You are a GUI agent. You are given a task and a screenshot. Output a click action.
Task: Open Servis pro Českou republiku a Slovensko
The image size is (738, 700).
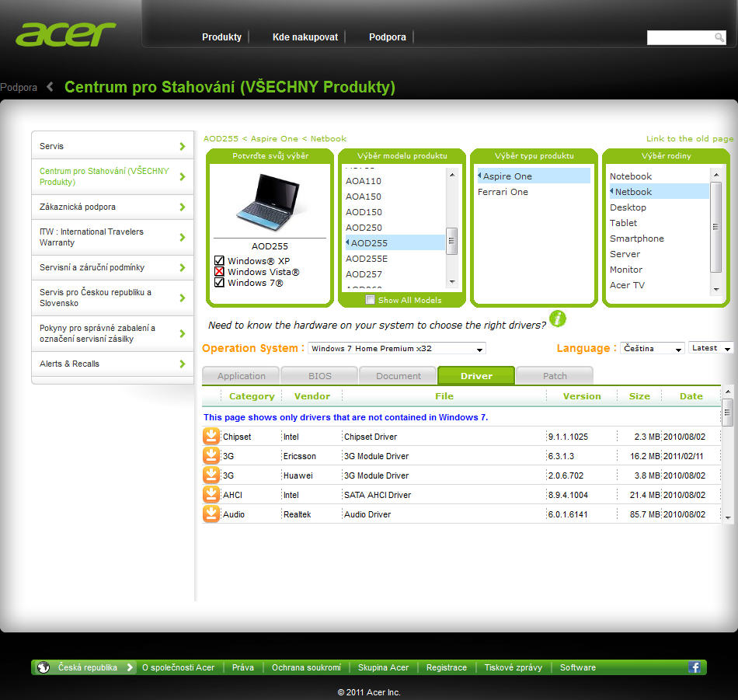click(x=113, y=298)
